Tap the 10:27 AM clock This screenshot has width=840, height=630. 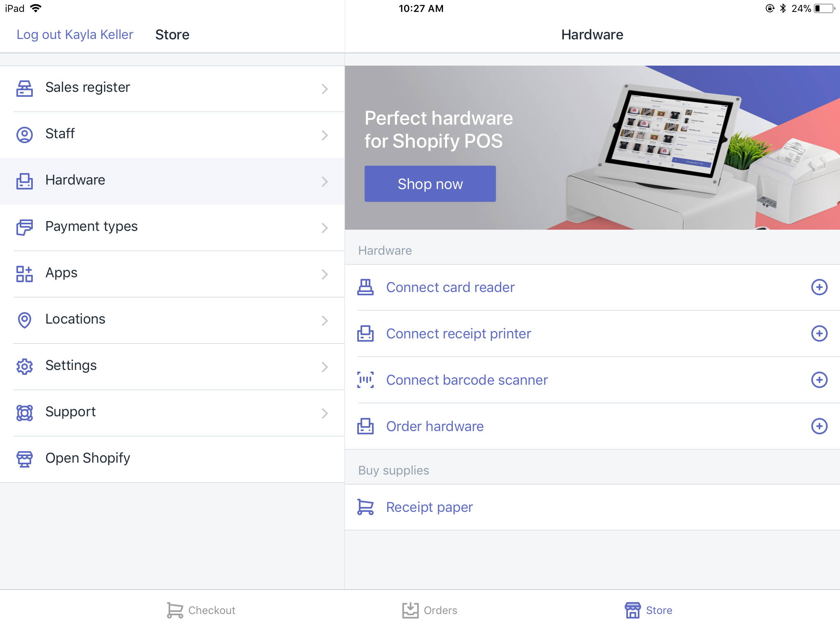(421, 8)
